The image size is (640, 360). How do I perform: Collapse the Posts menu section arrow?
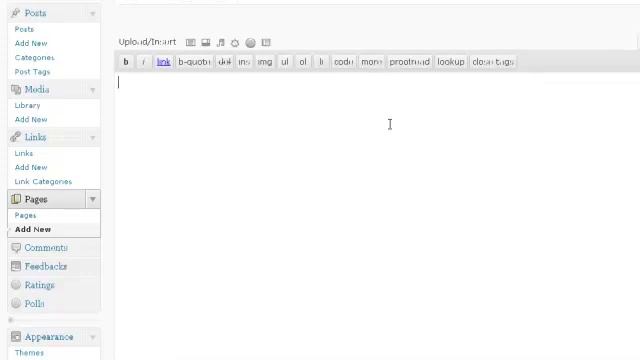pos(93,13)
